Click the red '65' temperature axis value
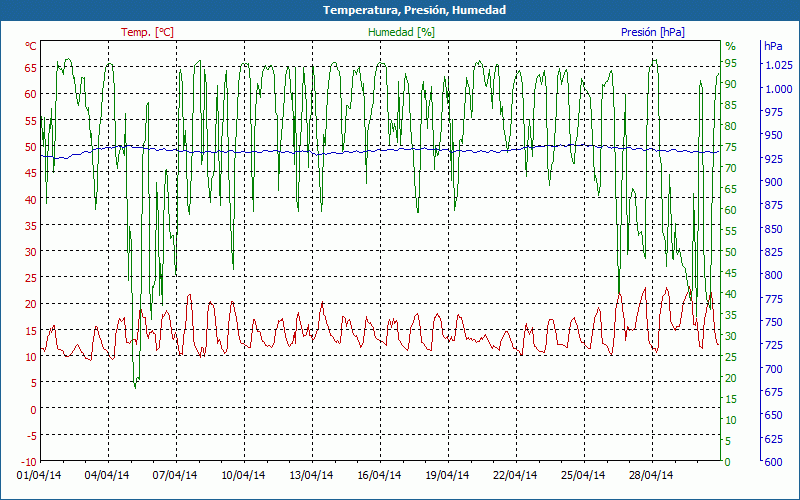 click(x=31, y=67)
